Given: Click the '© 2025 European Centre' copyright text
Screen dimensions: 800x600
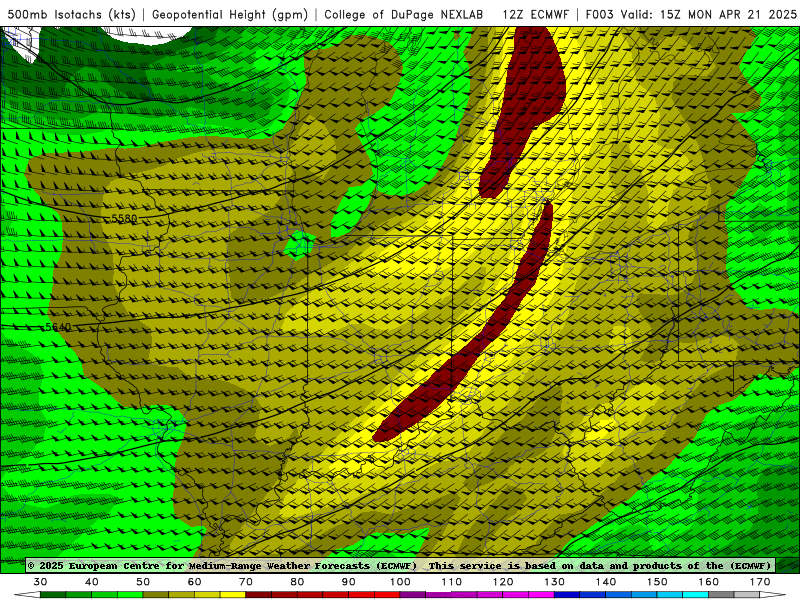Looking at the screenshot, I should (95, 565).
